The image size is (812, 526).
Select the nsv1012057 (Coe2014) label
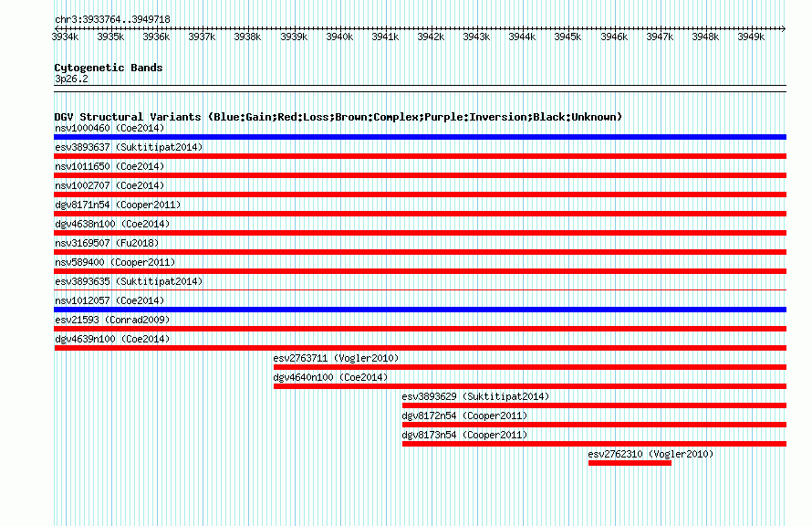click(x=109, y=300)
